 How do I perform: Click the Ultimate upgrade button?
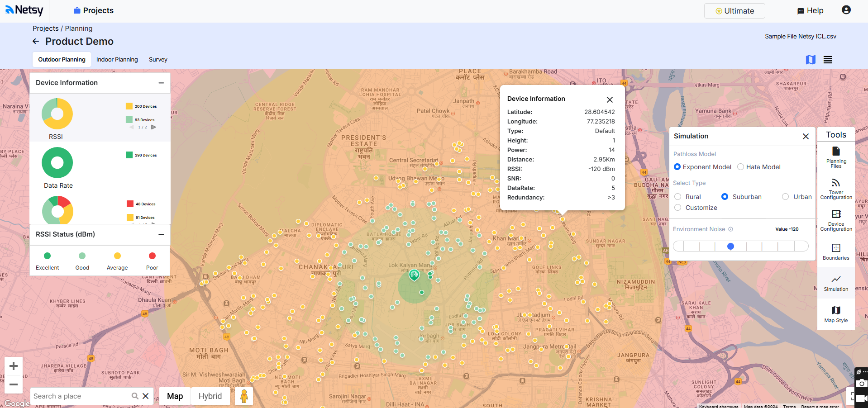[x=734, y=10]
